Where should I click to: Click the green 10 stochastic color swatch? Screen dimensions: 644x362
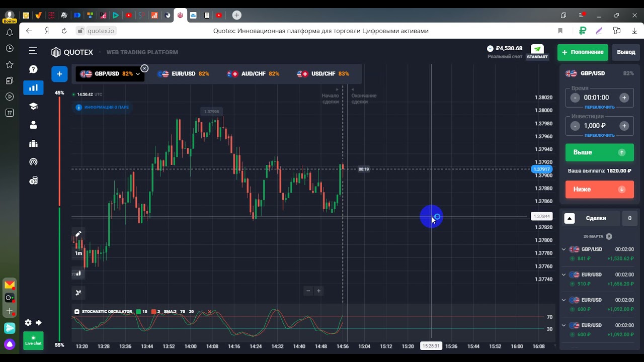coord(138,312)
